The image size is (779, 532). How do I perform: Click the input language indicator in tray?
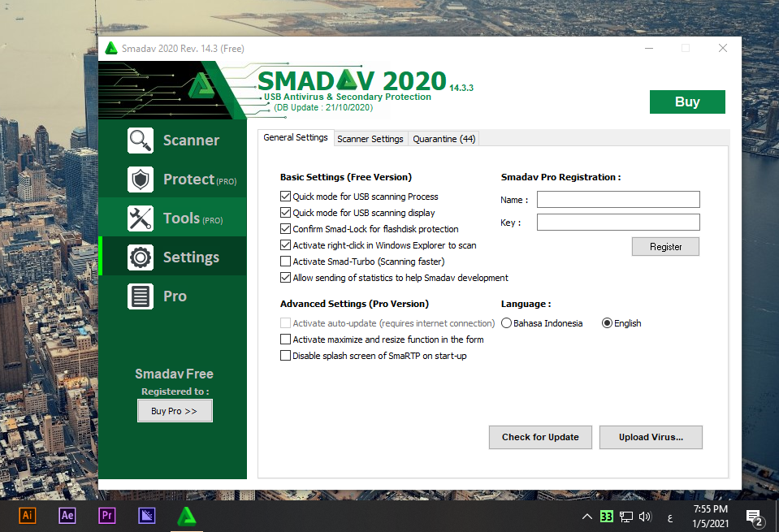[x=670, y=518]
